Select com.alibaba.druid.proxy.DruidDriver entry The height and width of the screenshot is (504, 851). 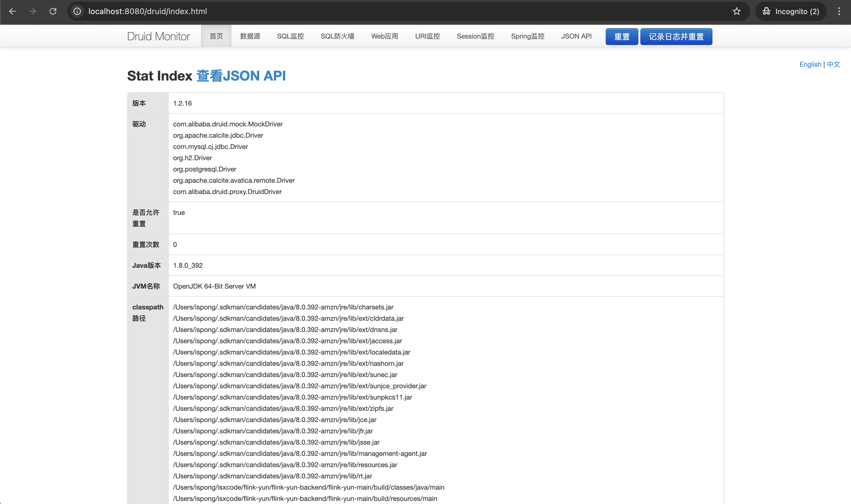point(227,191)
